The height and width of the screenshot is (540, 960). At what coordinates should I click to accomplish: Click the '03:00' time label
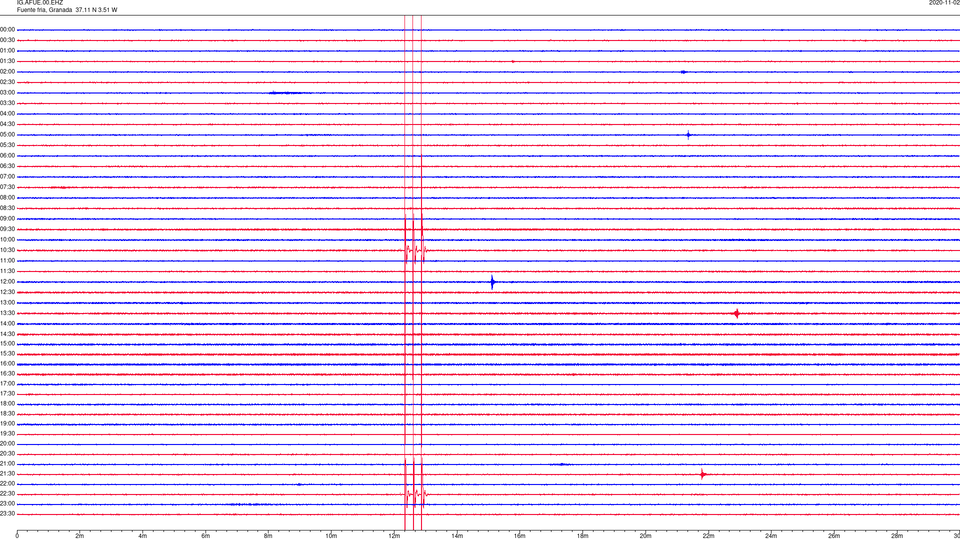pos(7,92)
